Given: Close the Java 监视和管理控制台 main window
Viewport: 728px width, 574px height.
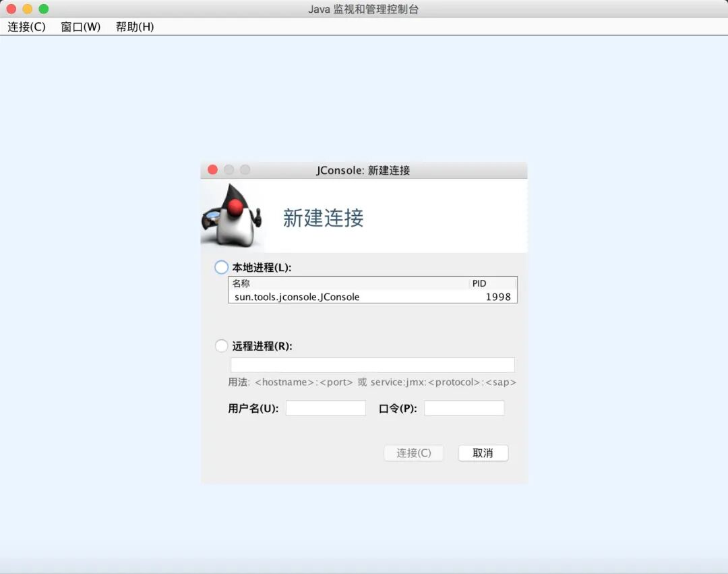Looking at the screenshot, I should point(11,9).
